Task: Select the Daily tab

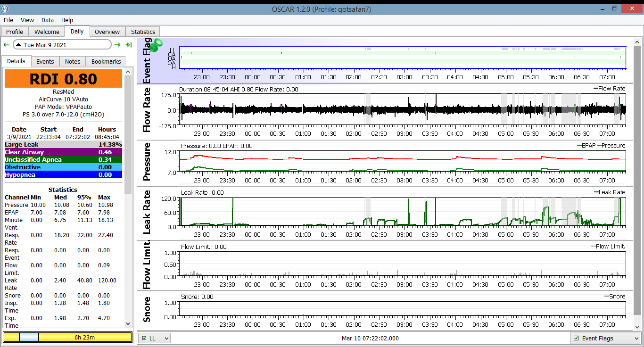Action: point(77,31)
